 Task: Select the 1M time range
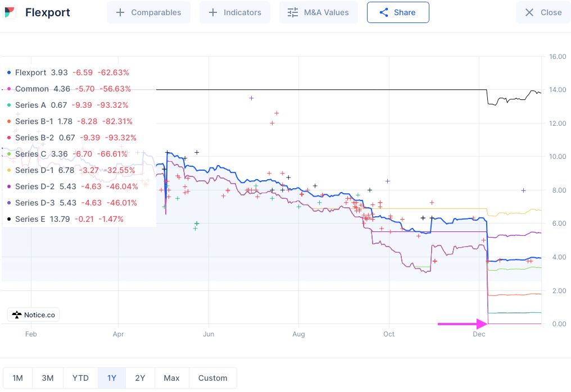pyautogui.click(x=18, y=378)
